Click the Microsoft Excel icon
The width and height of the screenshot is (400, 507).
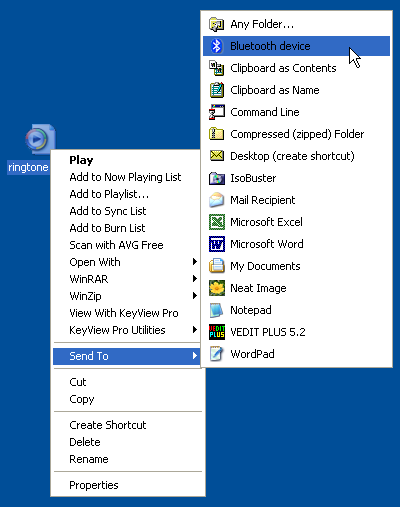(x=217, y=222)
